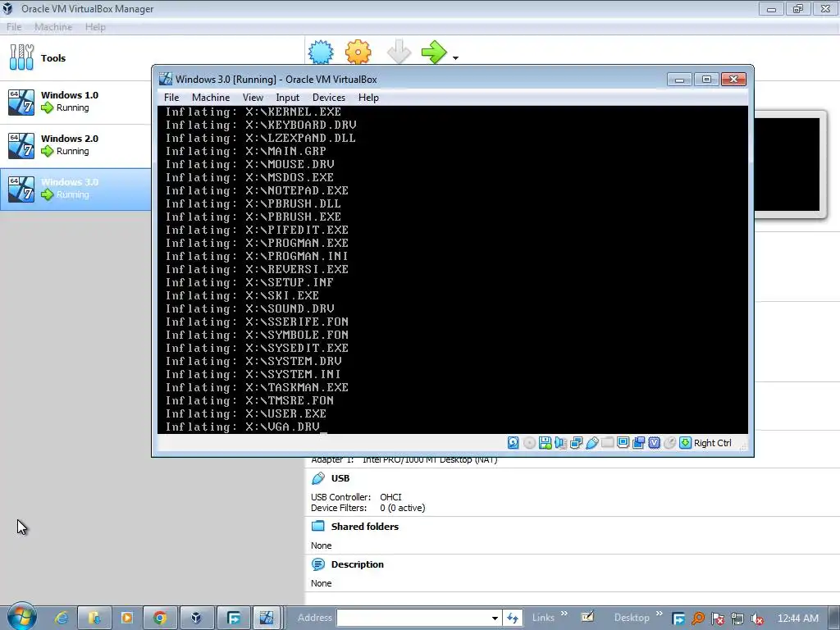
Task: Click the display status icon
Action: (623, 442)
